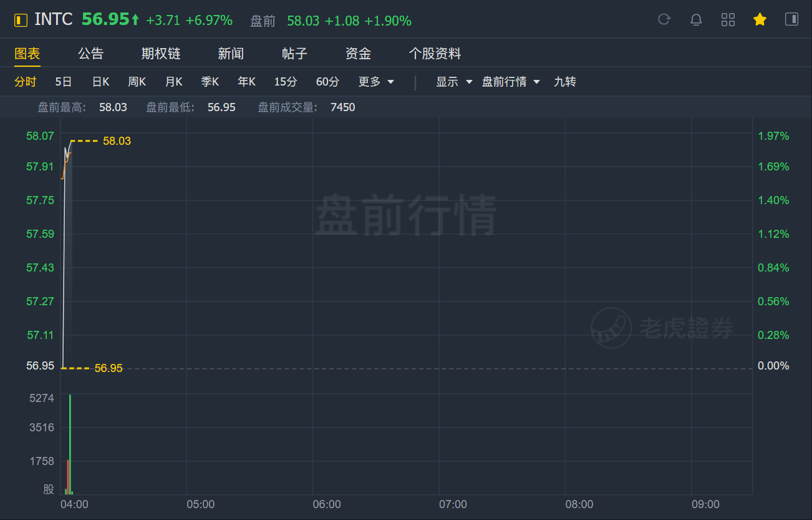
Task: Open the grid layout icon
Action: coord(728,19)
